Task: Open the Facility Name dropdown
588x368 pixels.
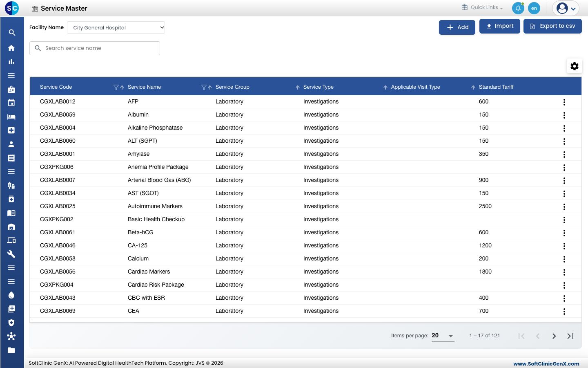Action: (116, 27)
